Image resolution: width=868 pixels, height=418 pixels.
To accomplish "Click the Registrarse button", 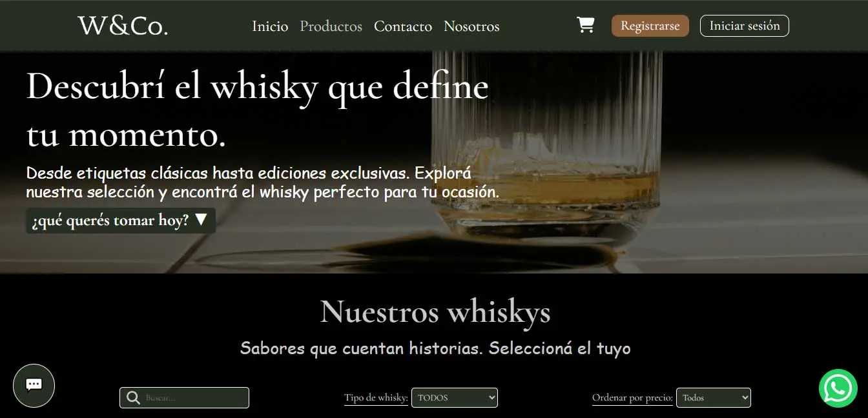I will coord(650,26).
